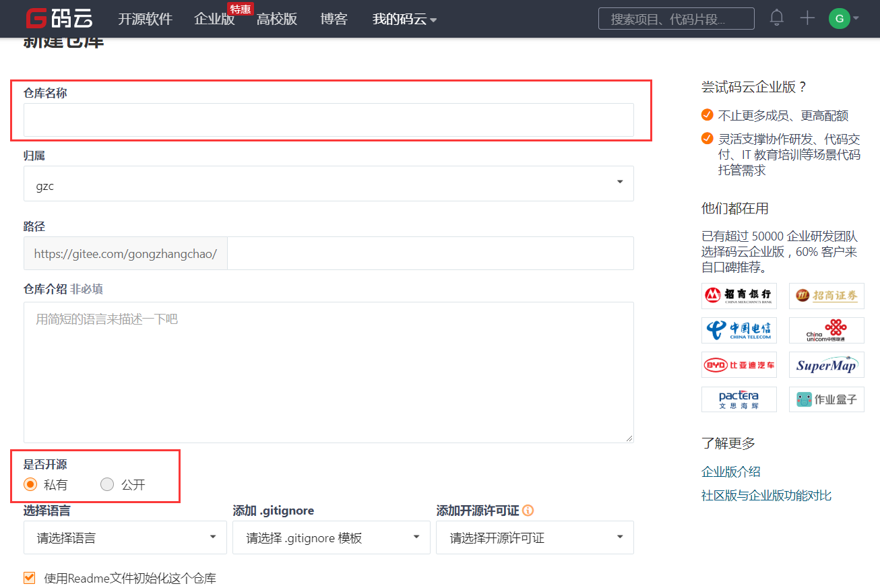Click the 作业盒子 logo
This screenshot has width=880, height=588.
826,399
